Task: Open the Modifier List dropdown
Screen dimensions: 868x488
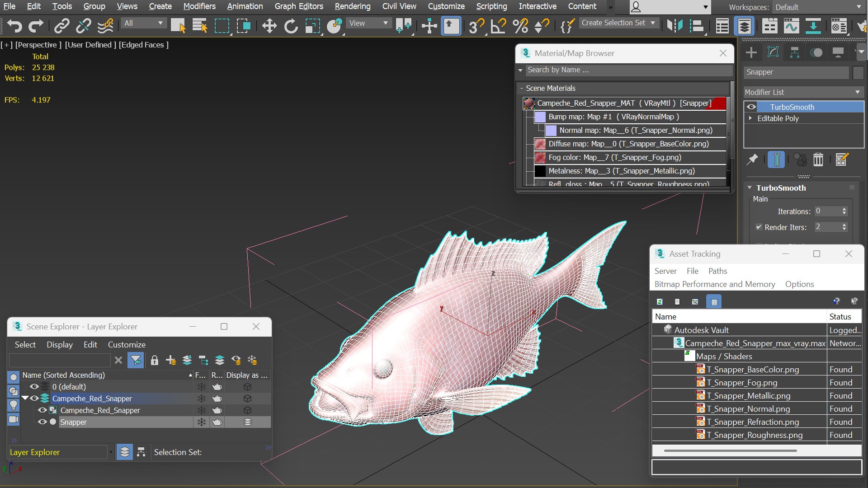Action: (x=804, y=92)
